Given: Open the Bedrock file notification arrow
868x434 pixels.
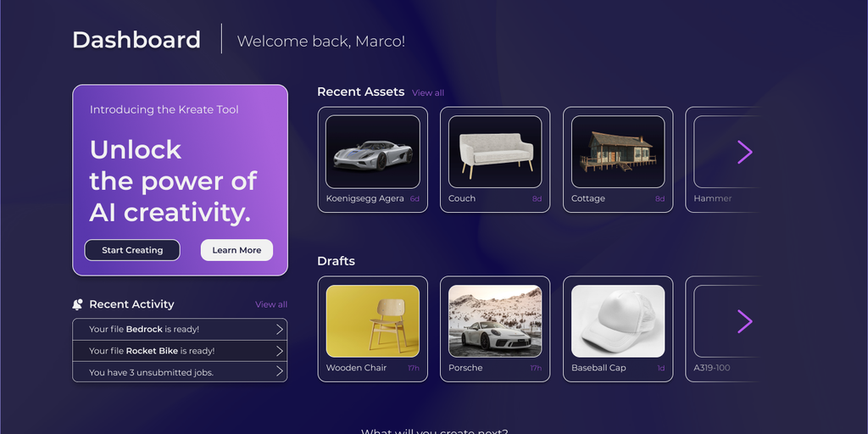Looking at the screenshot, I should click(280, 330).
